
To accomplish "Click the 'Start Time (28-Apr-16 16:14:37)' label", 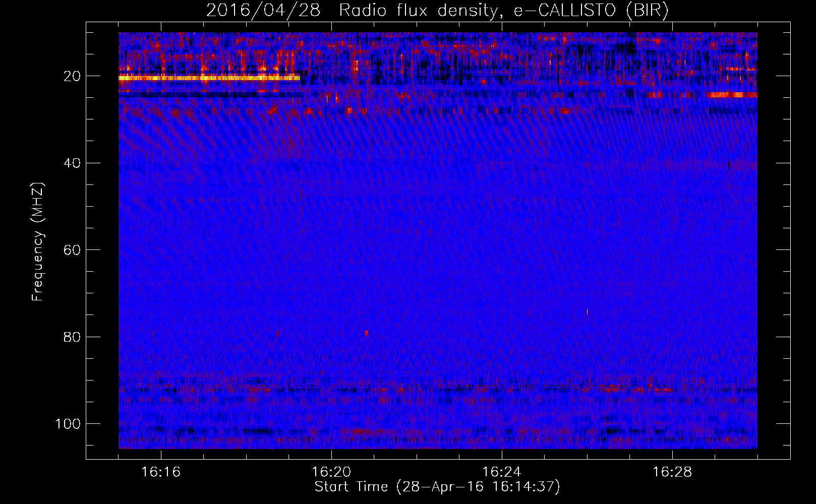I will pos(437,487).
